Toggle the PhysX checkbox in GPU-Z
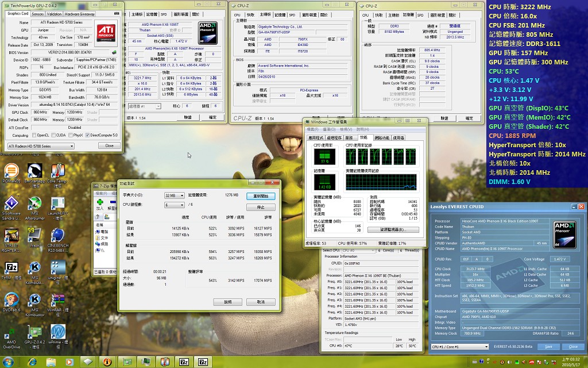Viewport: 588px width, 368px height. coord(70,135)
